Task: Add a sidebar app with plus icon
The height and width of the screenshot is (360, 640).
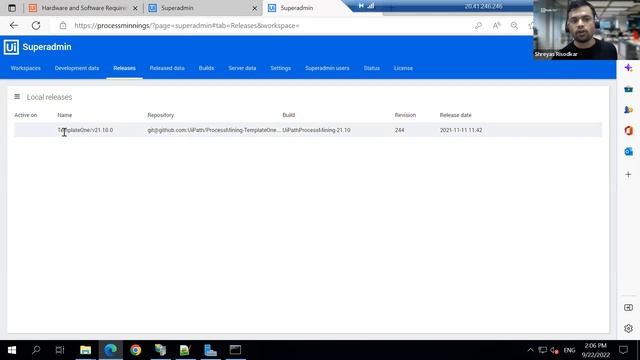Action: point(629,174)
